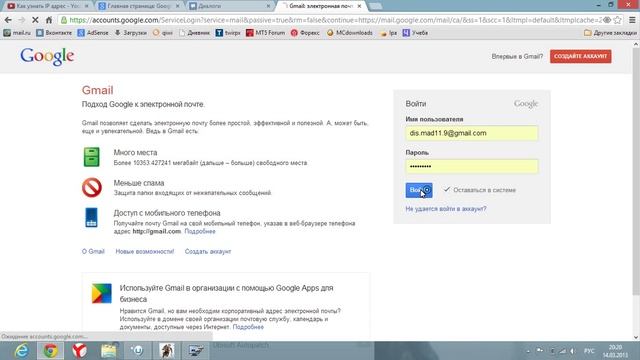The height and width of the screenshot is (360, 640).
Task: Open the MT5 Forum bookmark
Action: pyautogui.click(x=265, y=33)
